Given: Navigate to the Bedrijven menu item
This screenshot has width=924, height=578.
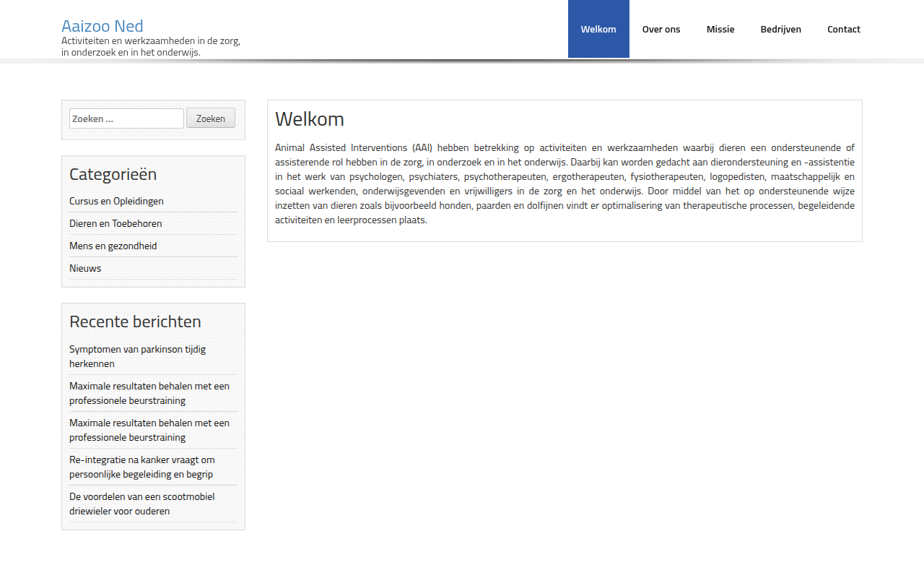Looking at the screenshot, I should 780,29.
